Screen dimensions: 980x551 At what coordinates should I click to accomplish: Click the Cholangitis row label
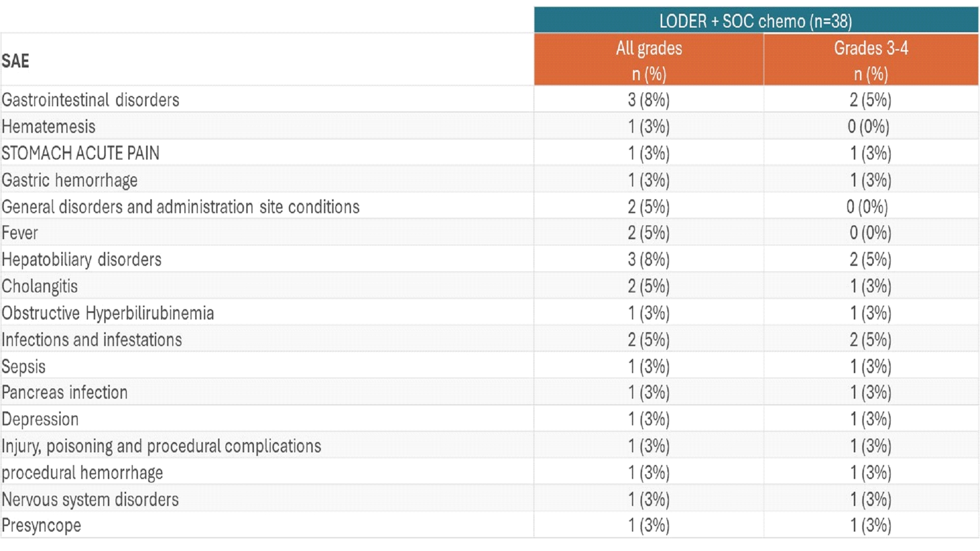pos(40,286)
